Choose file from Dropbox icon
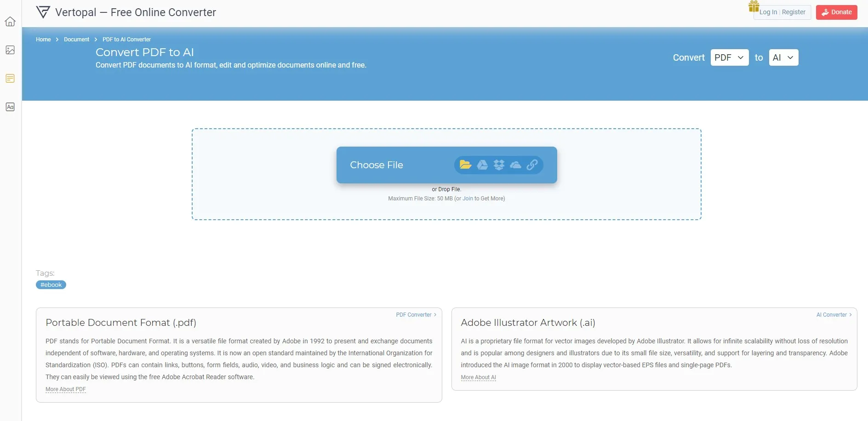868x421 pixels. click(499, 165)
